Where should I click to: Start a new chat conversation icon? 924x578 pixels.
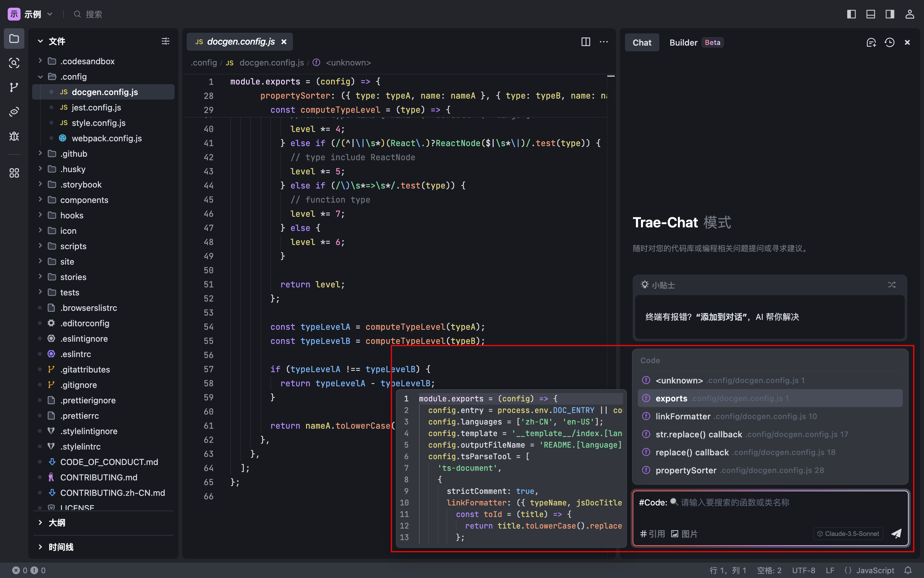coord(871,42)
